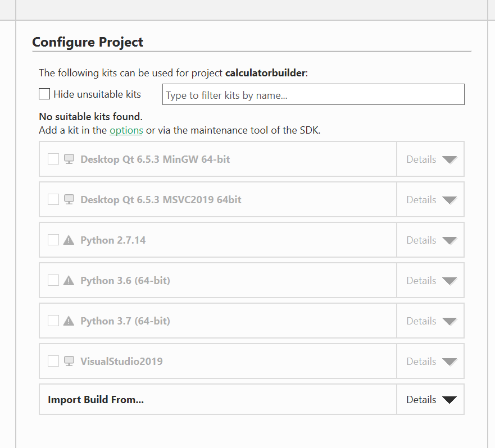Check the Desktop Qt 6.5.3 MinGW 64-bit kit

click(x=53, y=159)
